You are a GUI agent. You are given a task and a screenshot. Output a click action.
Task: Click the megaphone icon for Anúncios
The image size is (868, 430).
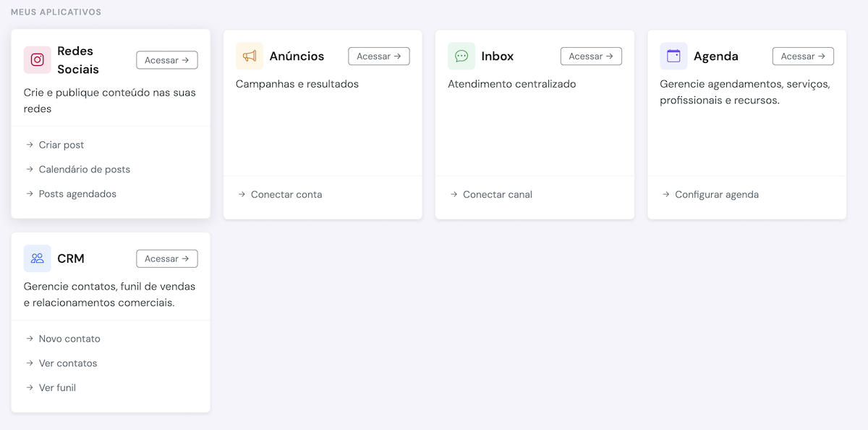(x=250, y=56)
